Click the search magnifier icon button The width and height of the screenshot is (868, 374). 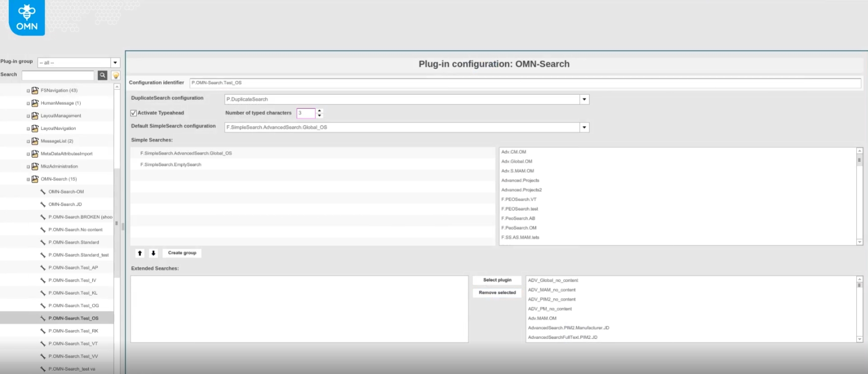102,75
